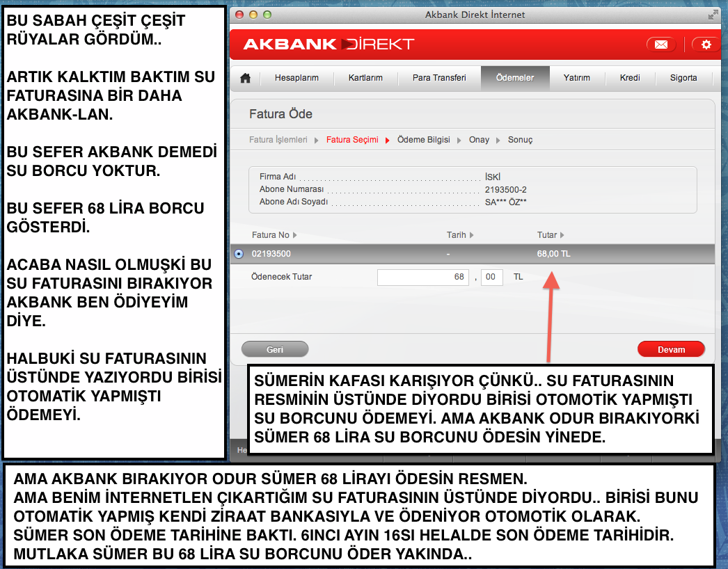Image resolution: width=728 pixels, height=569 pixels.
Task: Go back to Fatura İşlemleri step
Action: pos(278,140)
